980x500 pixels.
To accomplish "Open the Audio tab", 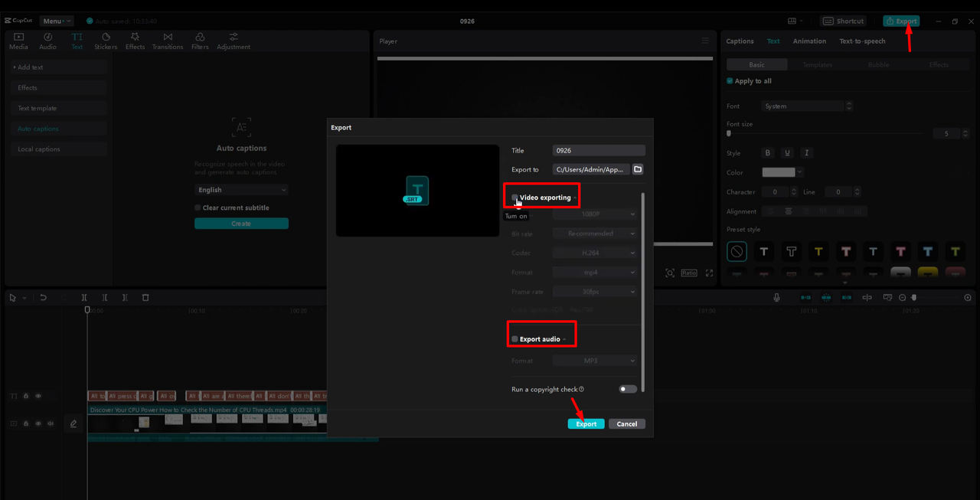I will point(47,41).
